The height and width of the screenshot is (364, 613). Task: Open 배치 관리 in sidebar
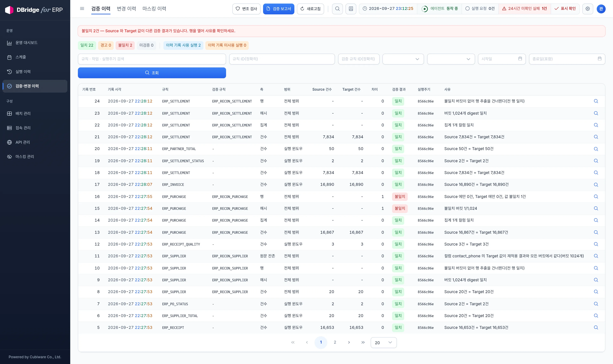pyautogui.click(x=35, y=114)
